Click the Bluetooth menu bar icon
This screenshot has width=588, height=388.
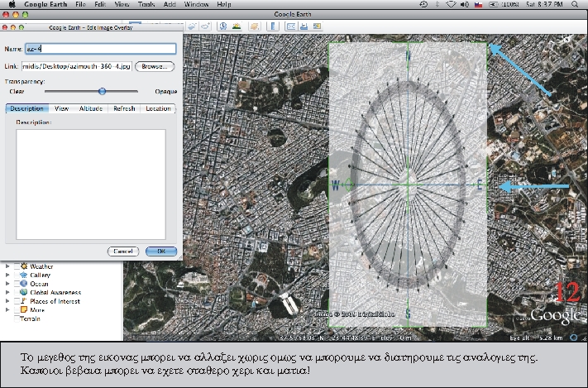click(437, 4)
